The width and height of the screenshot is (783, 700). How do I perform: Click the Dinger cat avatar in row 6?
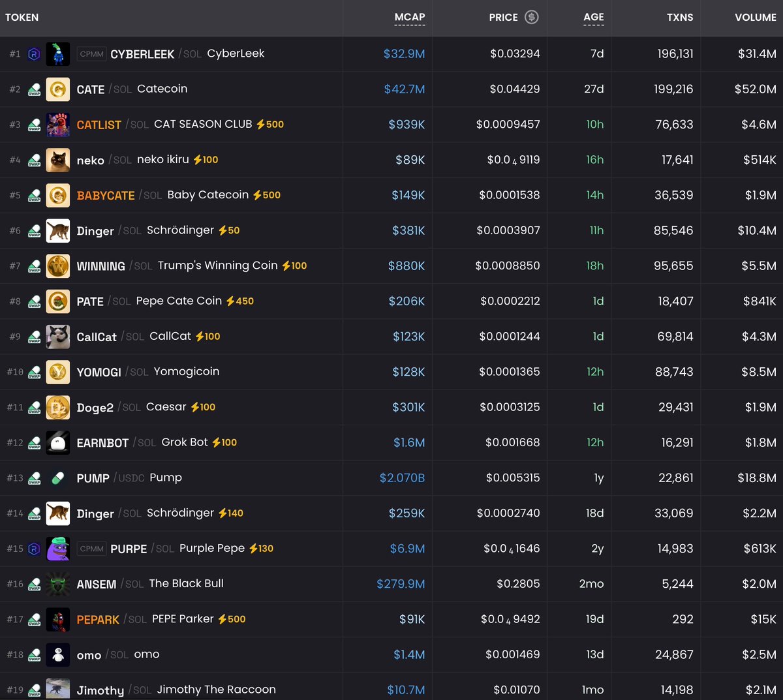(58, 230)
